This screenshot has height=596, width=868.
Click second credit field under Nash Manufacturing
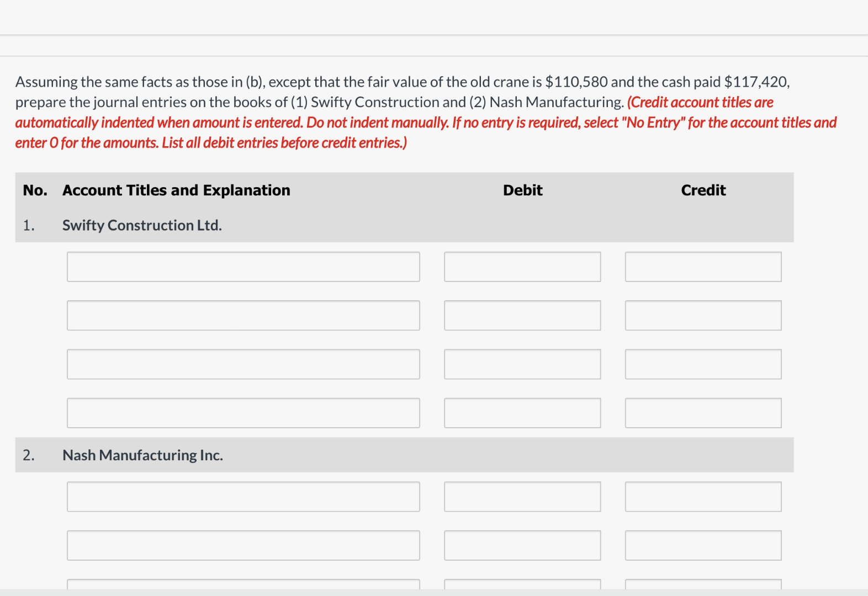703,545
